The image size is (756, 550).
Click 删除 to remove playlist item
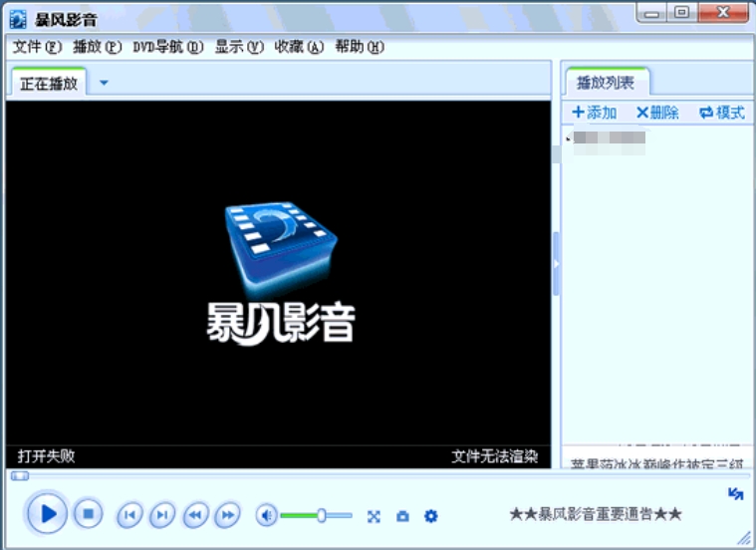pyautogui.click(x=657, y=113)
